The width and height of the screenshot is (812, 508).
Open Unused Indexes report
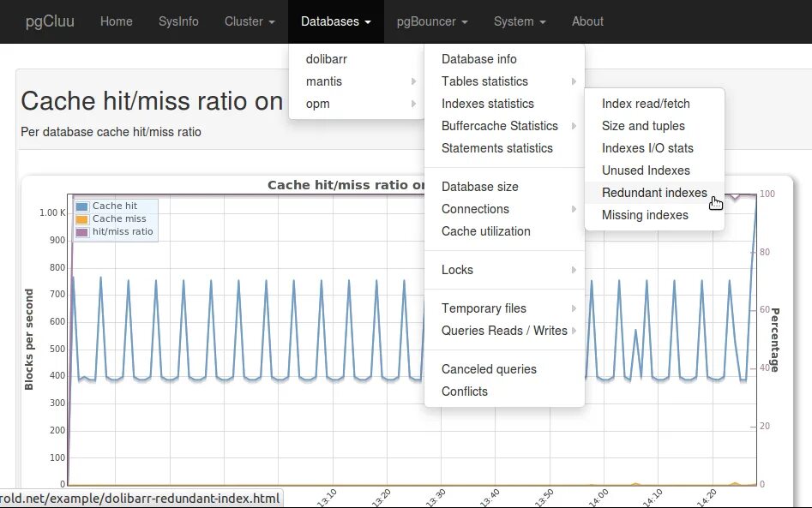coord(654,170)
